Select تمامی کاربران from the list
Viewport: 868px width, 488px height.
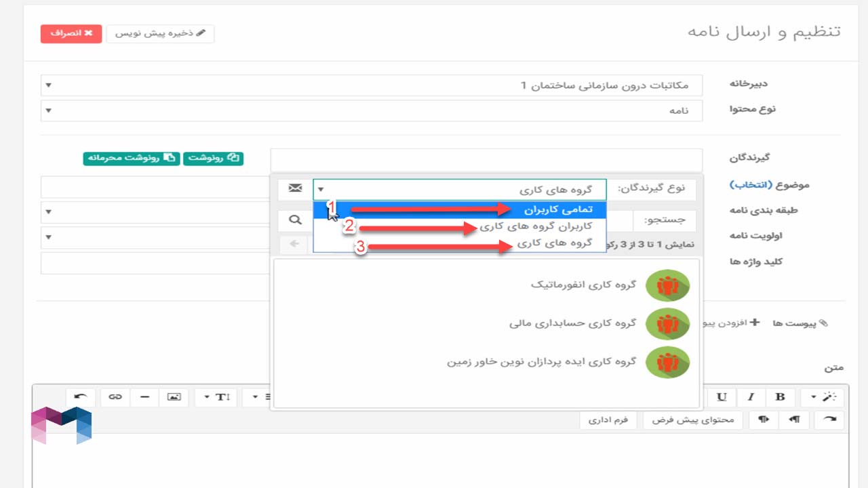tap(460, 209)
